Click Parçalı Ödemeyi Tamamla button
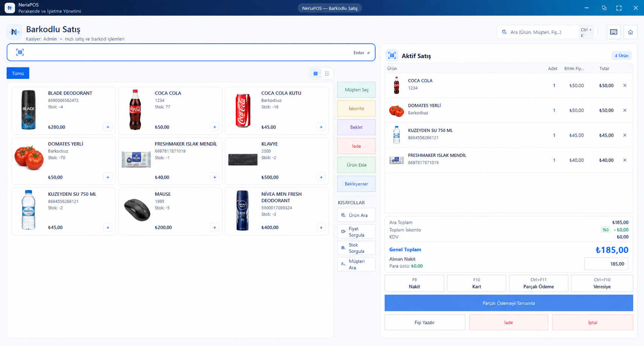644x346 pixels. [x=509, y=303]
